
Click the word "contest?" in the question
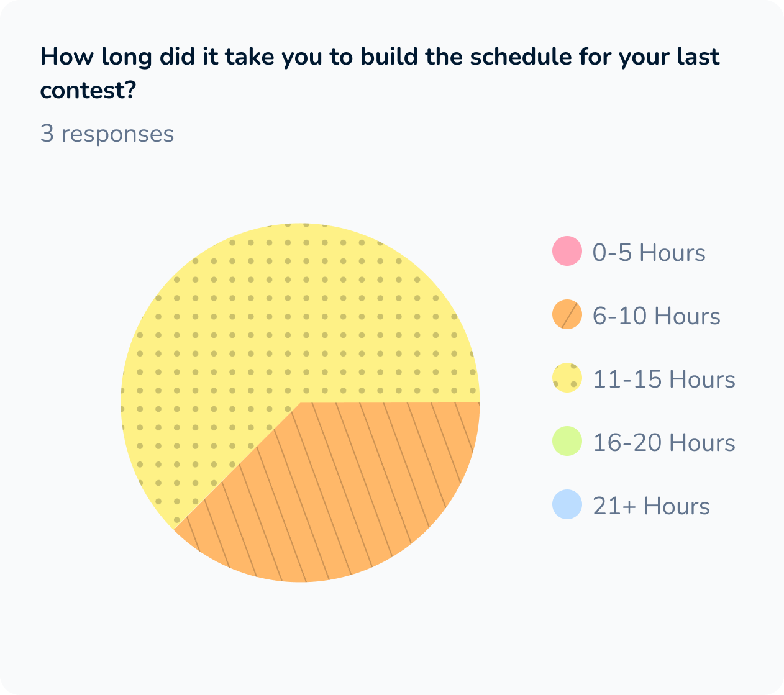point(88,91)
